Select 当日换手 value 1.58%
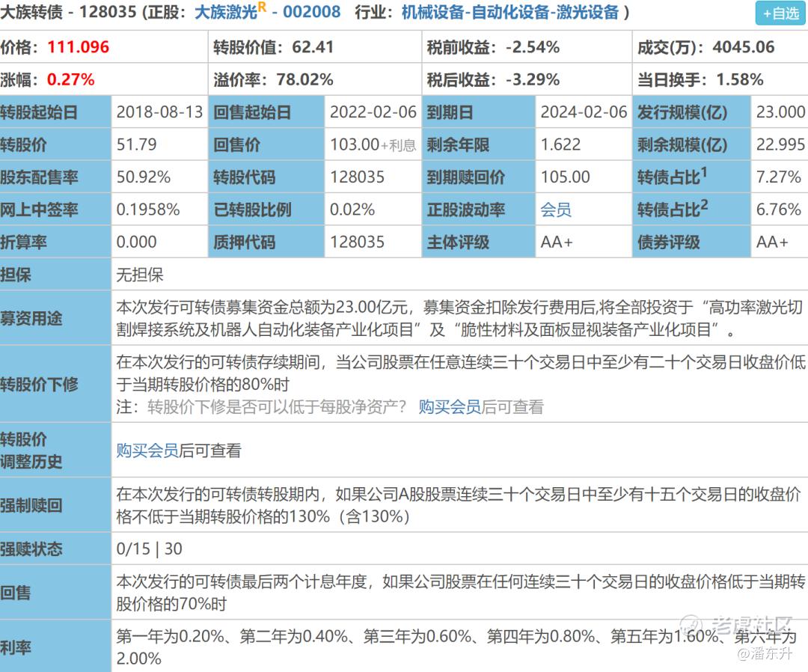Image resolution: width=808 pixels, height=672 pixels. click(x=739, y=79)
